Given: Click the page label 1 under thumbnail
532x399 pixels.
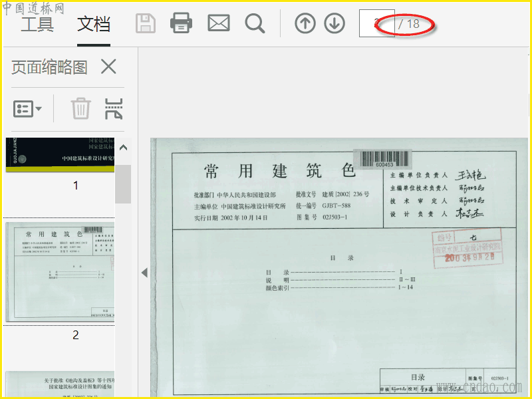Looking at the screenshot, I should 76,186.
